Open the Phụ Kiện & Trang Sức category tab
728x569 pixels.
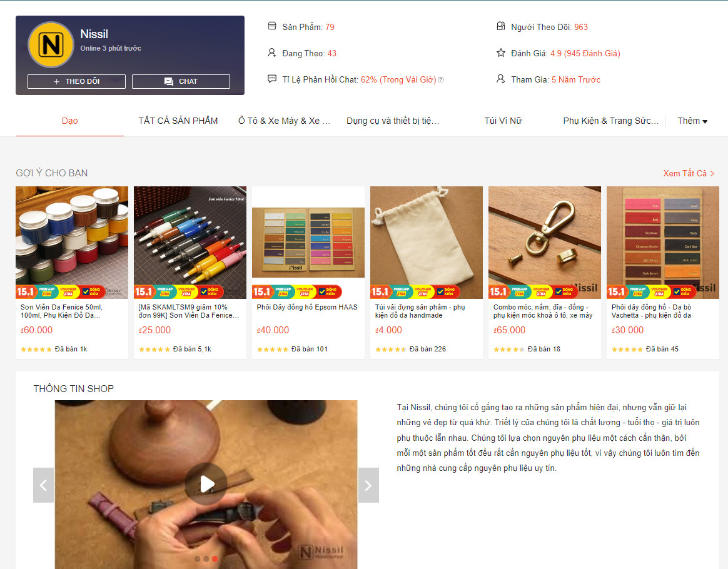pos(611,121)
